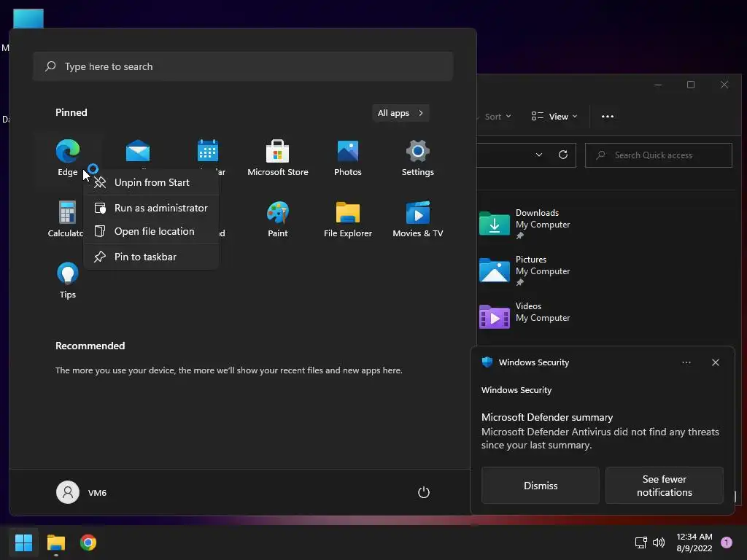Open File Explorer from pinned apps
The height and width of the screenshot is (560, 747).
click(x=348, y=219)
